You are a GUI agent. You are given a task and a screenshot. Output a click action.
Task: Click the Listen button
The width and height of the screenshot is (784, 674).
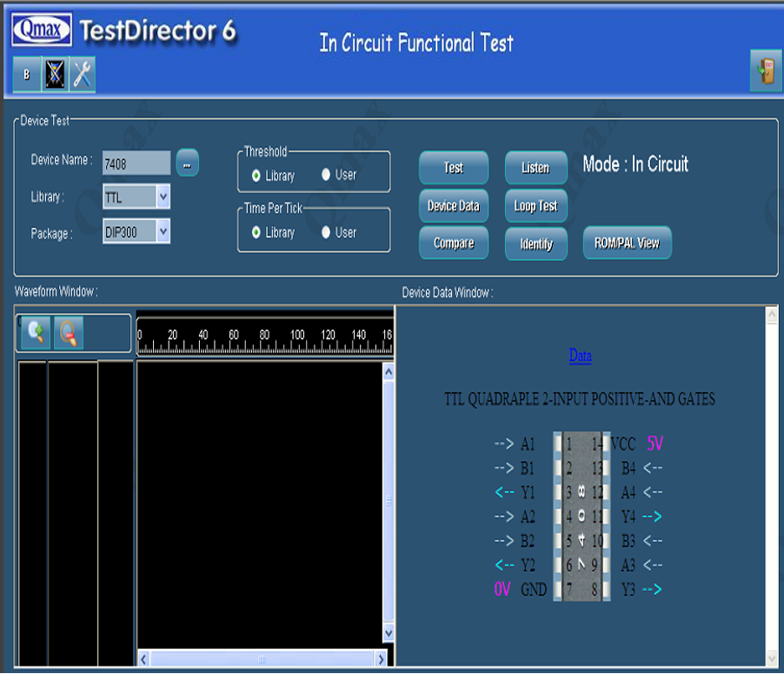(536, 168)
